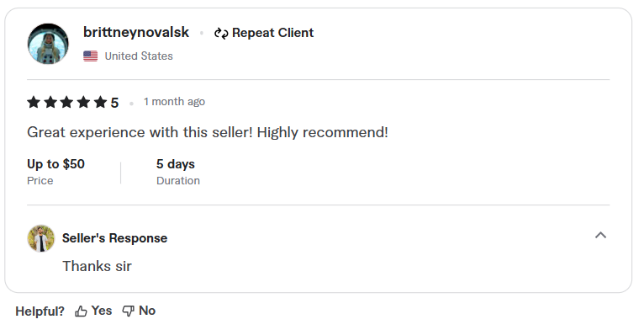Open the seller's avatar thumbnail
644x330 pixels.
41,238
